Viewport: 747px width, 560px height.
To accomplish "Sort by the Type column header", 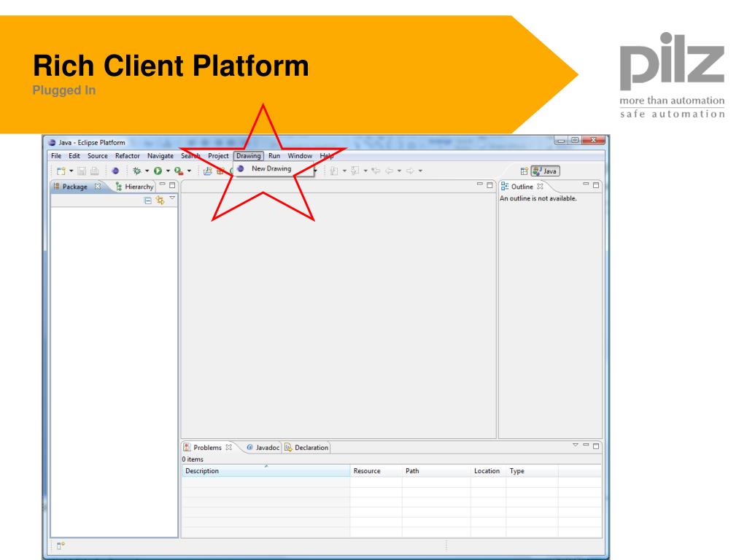I will [x=532, y=471].
